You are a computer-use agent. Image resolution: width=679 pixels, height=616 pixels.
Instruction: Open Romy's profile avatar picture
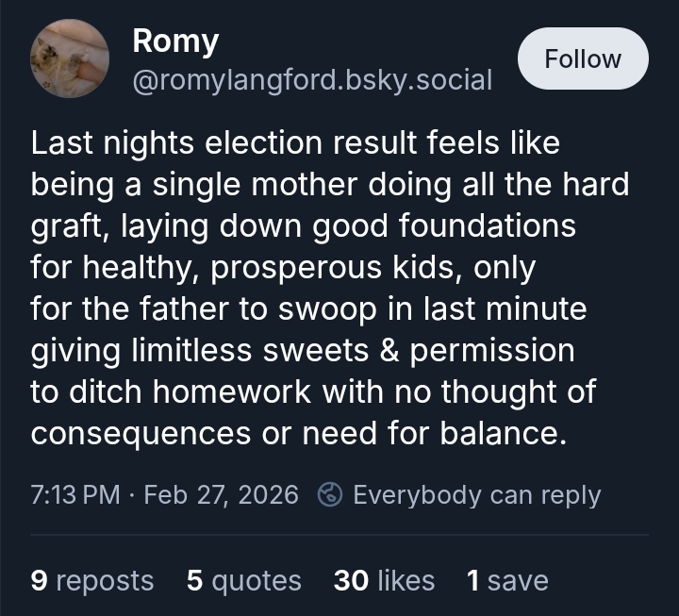pos(70,58)
